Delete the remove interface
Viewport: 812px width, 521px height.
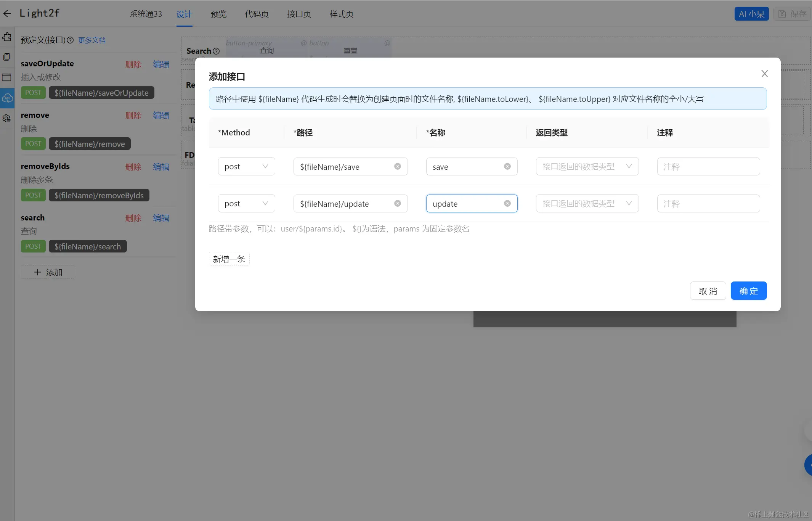133,115
